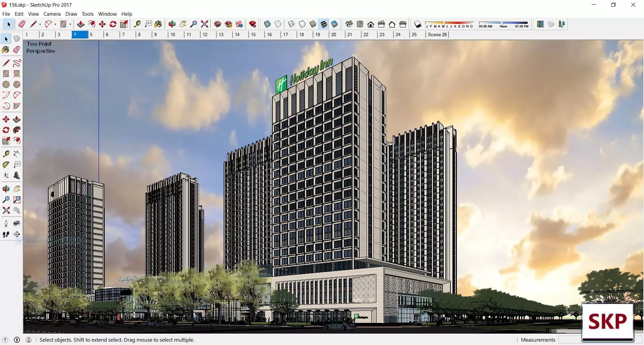Click Zoom Extents in top toolbar
644x345 pixels.
(x=204, y=24)
